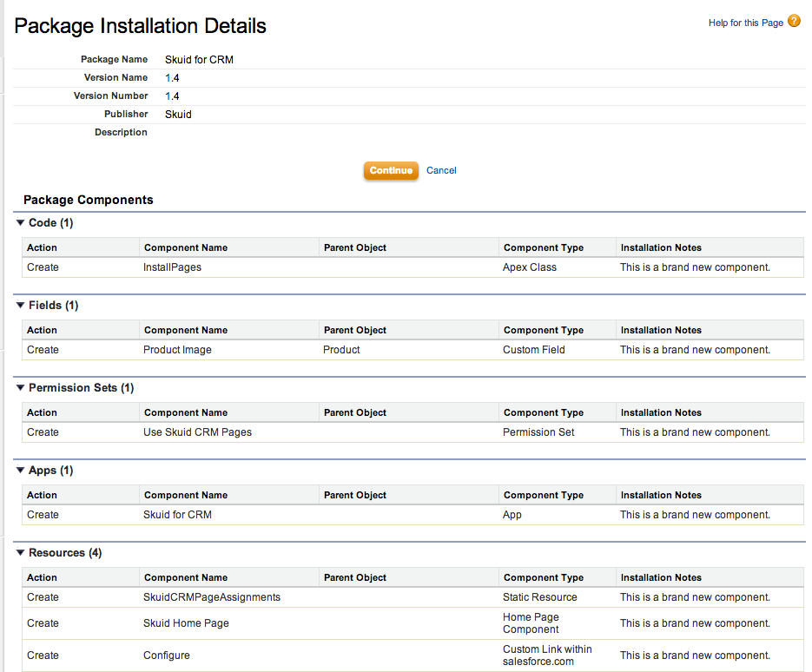Screen dimensions: 812x672
Task: Collapse the Resources (4) section
Action: [x=22, y=553]
